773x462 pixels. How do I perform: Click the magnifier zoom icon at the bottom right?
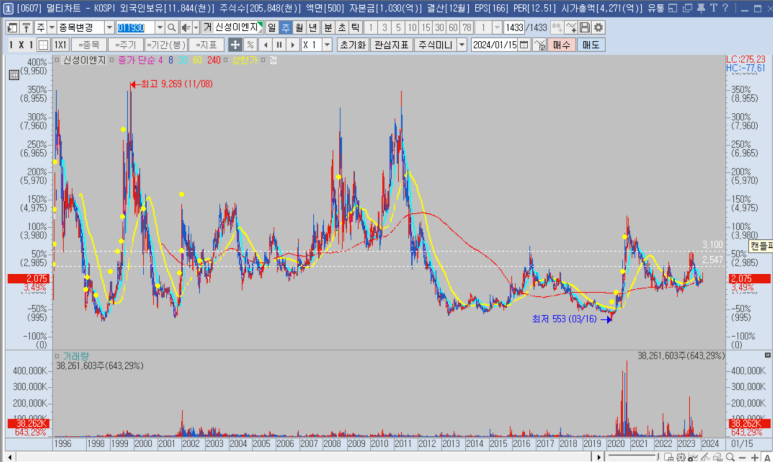(730, 458)
